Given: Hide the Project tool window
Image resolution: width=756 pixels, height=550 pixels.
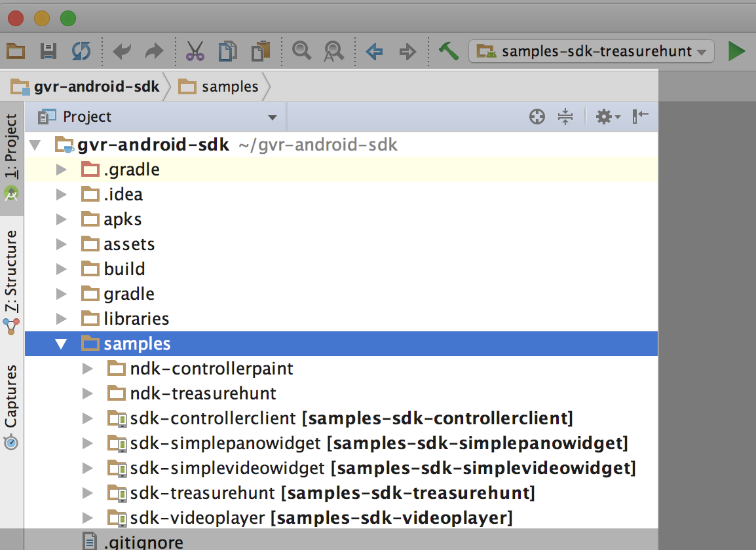Looking at the screenshot, I should (x=640, y=116).
